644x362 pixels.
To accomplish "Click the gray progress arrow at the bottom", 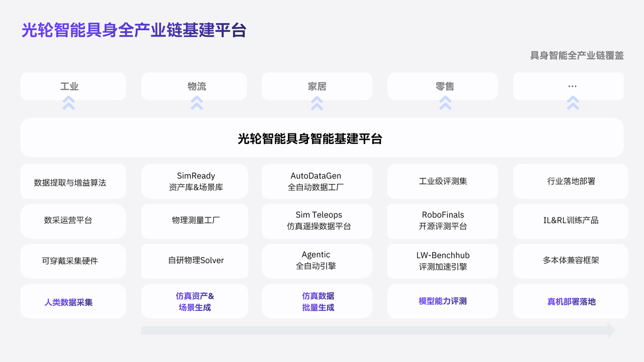I will (377, 330).
